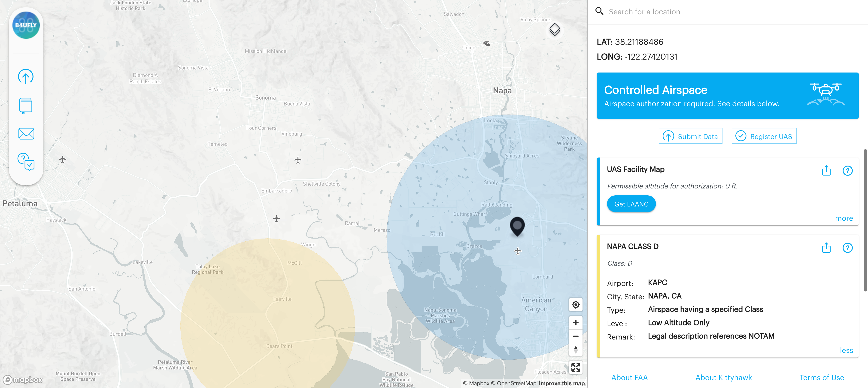The width and height of the screenshot is (868, 388).
Task: Open the help checklist icon in the sidebar
Action: tap(26, 162)
